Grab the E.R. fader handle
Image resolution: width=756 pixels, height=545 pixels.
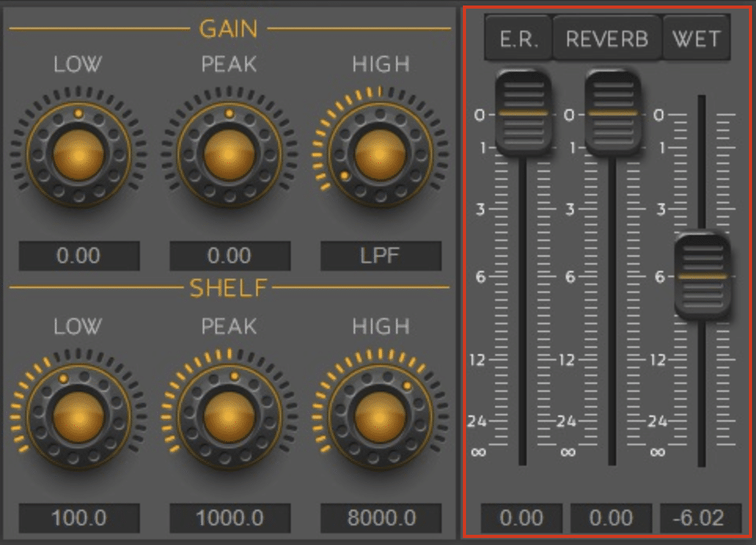point(523,113)
